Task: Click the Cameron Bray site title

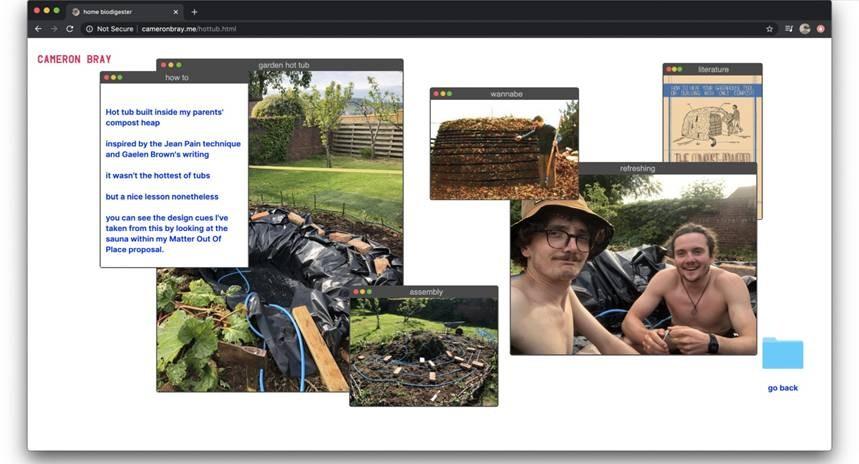Action: pyautogui.click(x=74, y=59)
